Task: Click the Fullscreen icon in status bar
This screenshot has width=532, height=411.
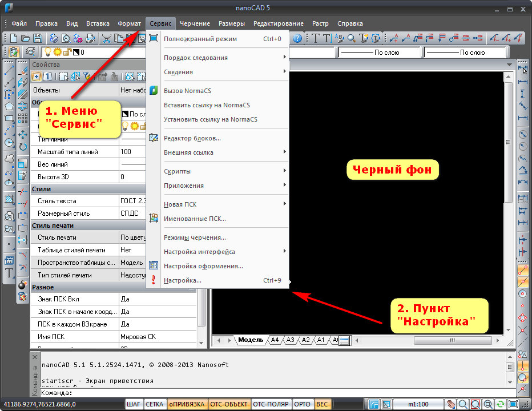Action: (x=513, y=404)
